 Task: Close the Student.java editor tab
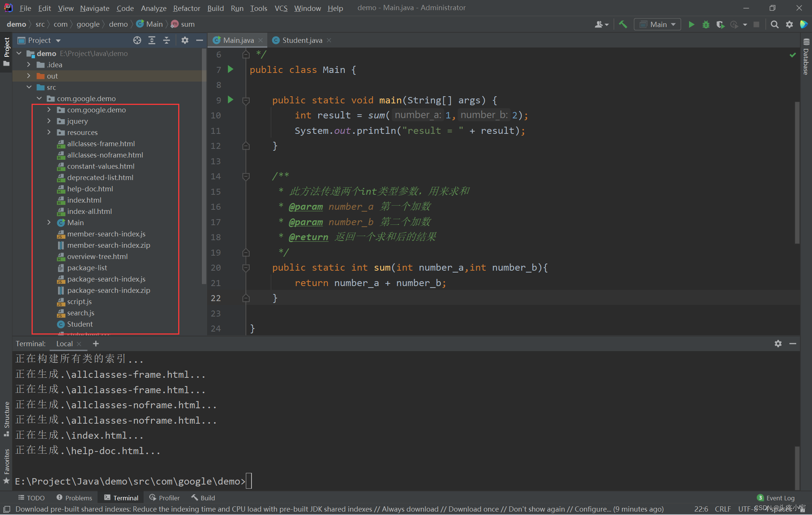pyautogui.click(x=329, y=40)
